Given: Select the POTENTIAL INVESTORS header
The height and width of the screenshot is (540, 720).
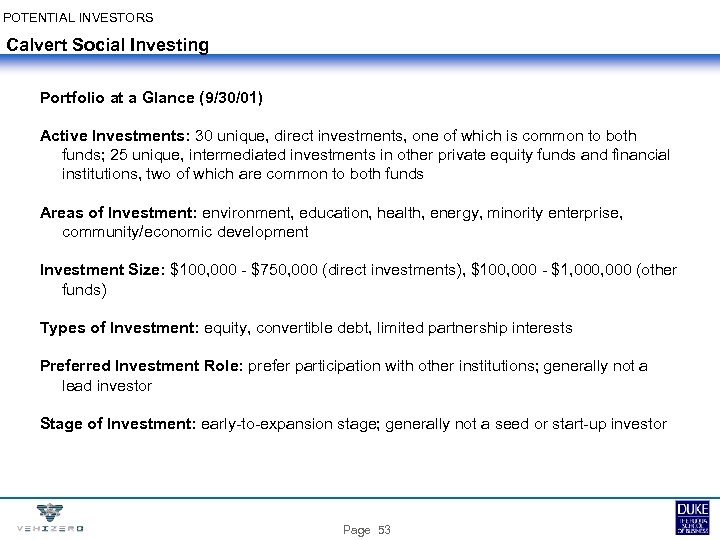Looking at the screenshot, I should [x=79, y=17].
